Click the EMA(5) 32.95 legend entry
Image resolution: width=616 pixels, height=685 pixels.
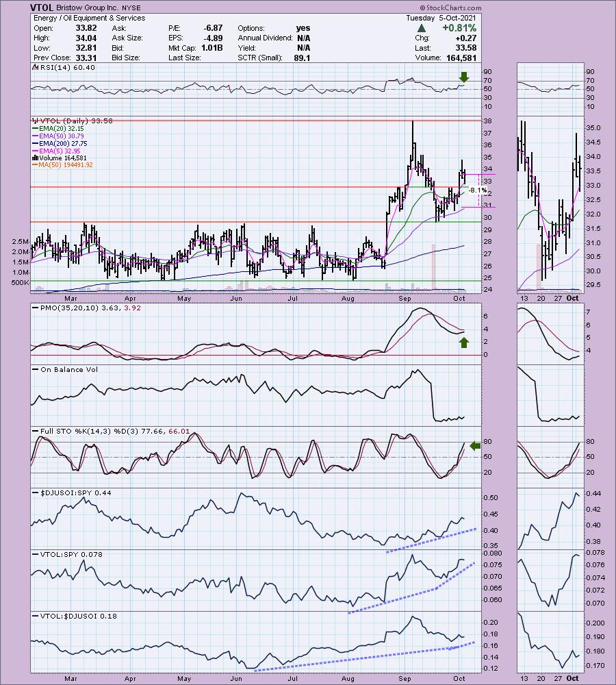[x=60, y=151]
